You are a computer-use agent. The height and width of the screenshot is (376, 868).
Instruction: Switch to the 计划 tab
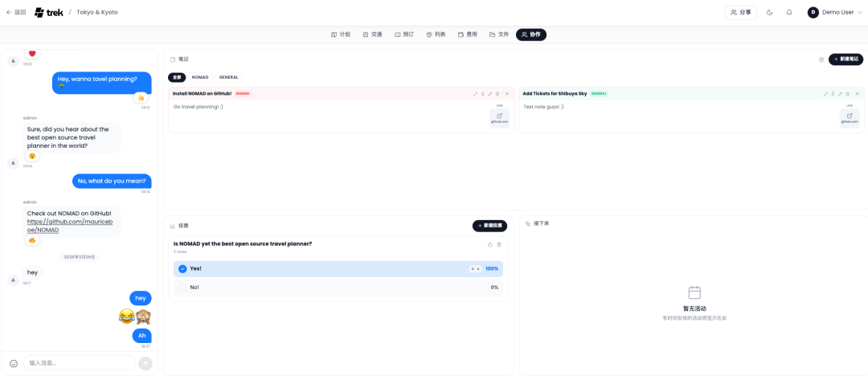341,35
